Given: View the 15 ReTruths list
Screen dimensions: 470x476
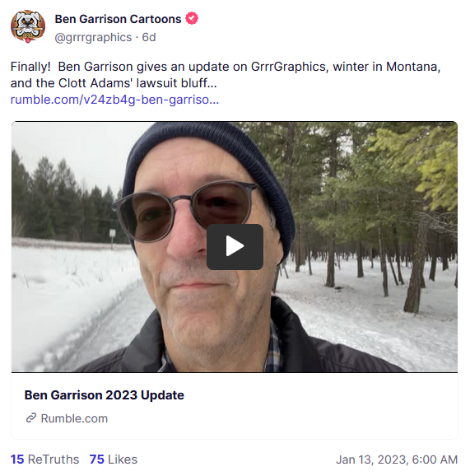Looking at the screenshot, I should tap(44, 460).
